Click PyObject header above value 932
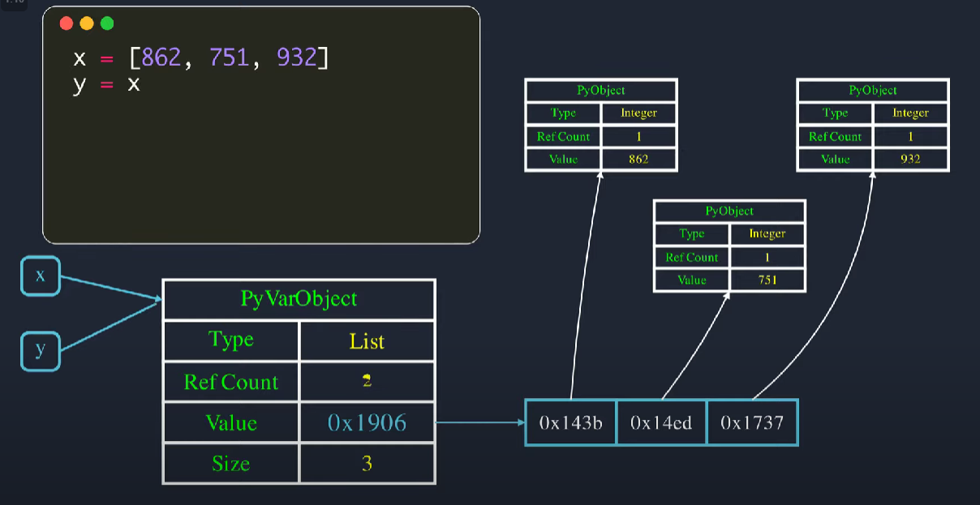The image size is (980, 505). click(x=873, y=91)
